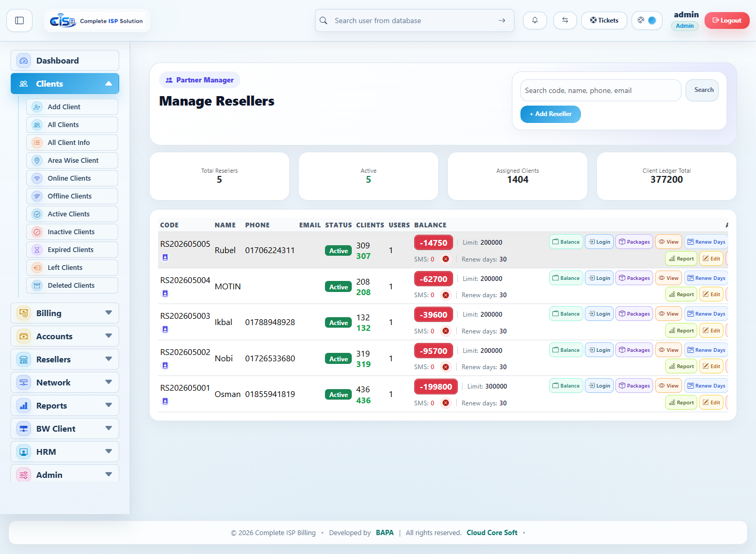Open the ID card icon under RS202605004
This screenshot has width=756, height=554.
(x=165, y=294)
